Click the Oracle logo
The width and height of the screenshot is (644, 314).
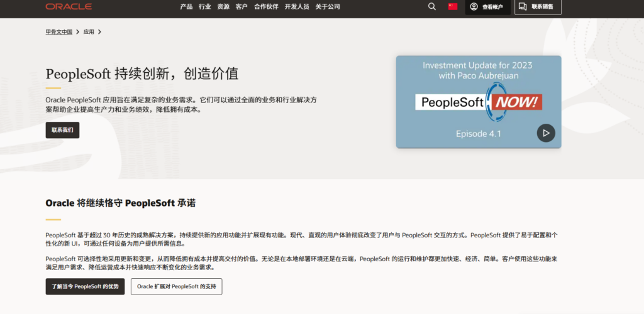click(69, 6)
